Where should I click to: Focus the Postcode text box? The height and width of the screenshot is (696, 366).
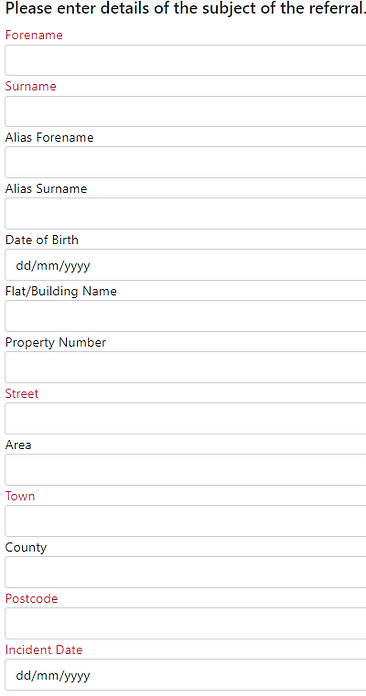point(185,623)
